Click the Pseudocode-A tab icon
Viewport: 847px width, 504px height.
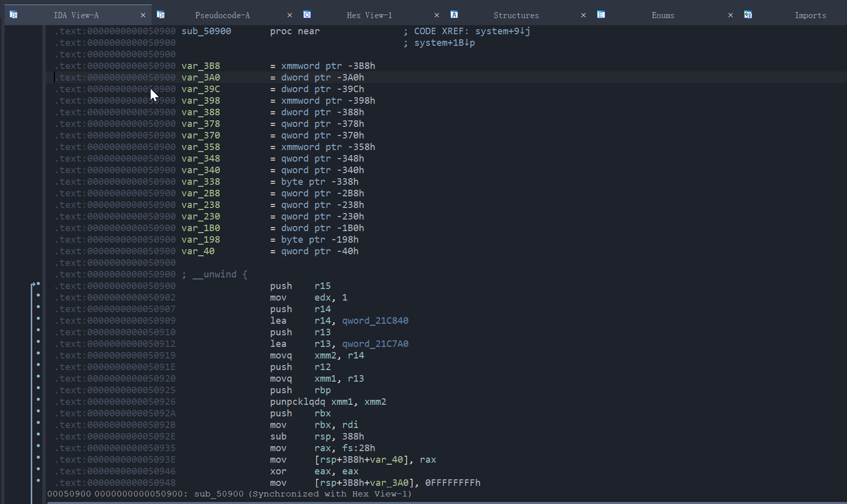pos(161,15)
